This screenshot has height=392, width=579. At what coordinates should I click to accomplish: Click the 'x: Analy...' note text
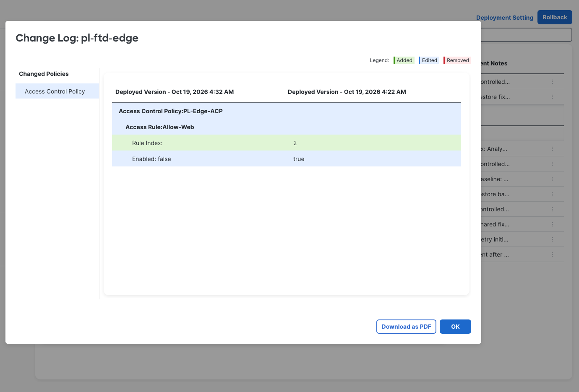pyautogui.click(x=494, y=149)
